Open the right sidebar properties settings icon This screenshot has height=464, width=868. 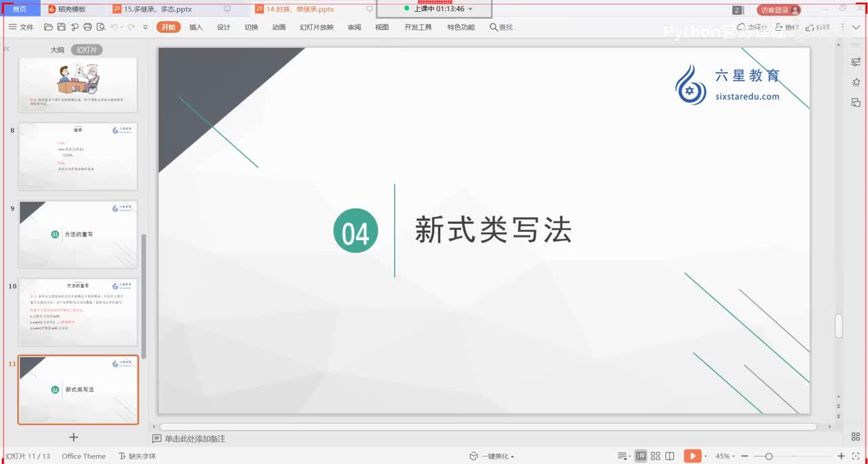click(856, 62)
